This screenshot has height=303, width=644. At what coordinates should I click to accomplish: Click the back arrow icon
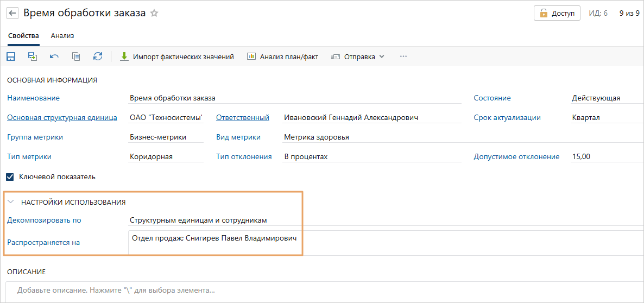click(x=12, y=13)
